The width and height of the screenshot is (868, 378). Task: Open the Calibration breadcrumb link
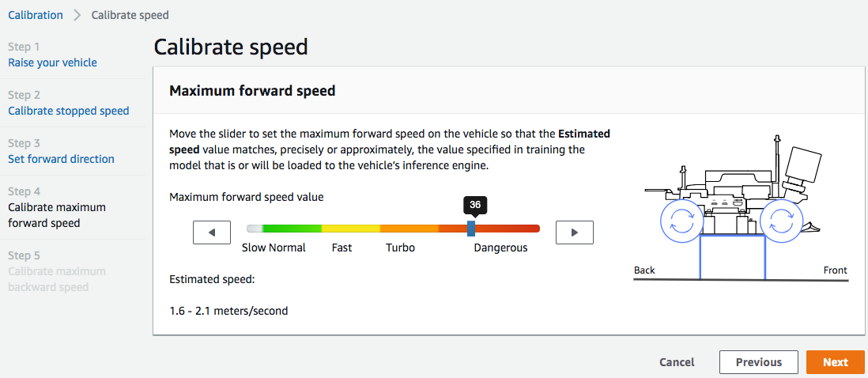pyautogui.click(x=36, y=15)
